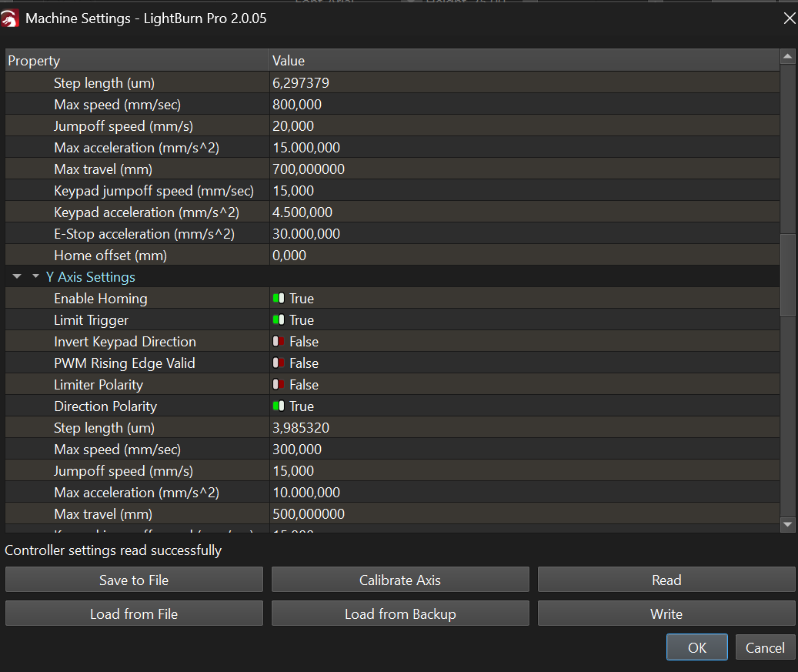Screen dimensions: 798x672
Task: Open Calibrate Axis
Action: pyautogui.click(x=400, y=580)
